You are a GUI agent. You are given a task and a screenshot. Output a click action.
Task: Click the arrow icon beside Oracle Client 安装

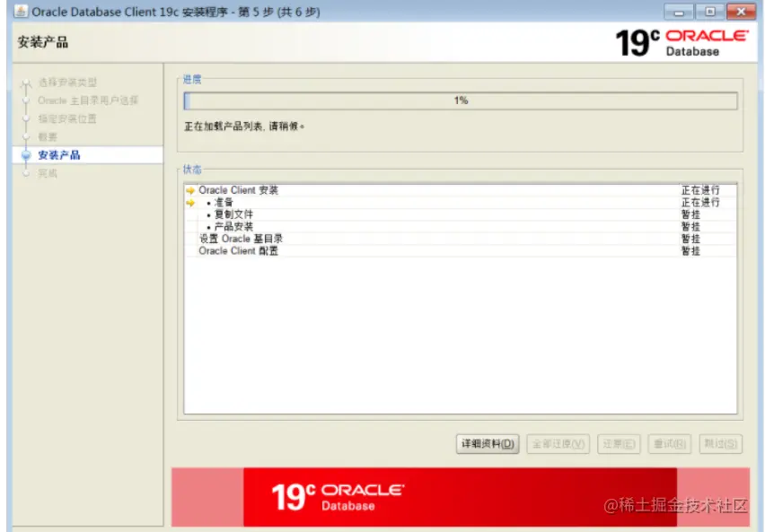(x=190, y=191)
